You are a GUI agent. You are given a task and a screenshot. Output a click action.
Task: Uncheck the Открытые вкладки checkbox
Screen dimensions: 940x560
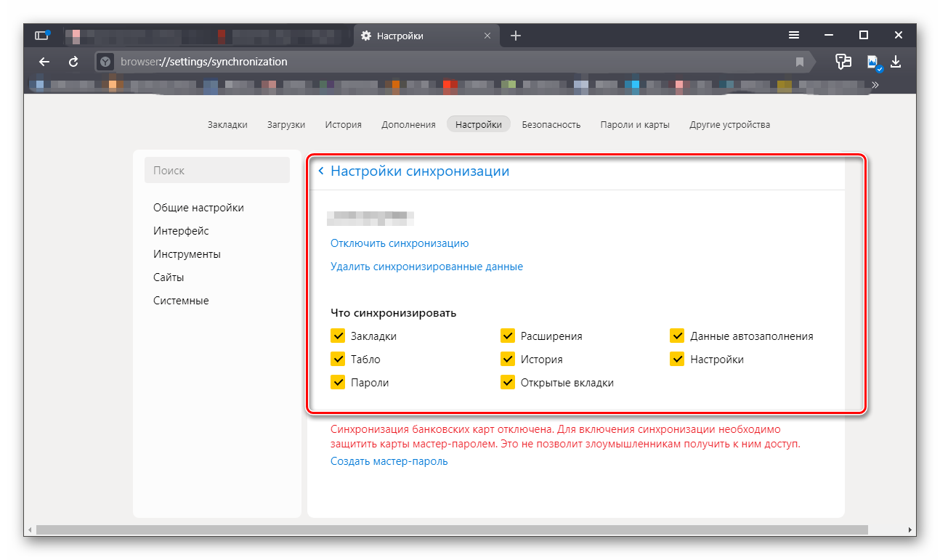coord(508,382)
